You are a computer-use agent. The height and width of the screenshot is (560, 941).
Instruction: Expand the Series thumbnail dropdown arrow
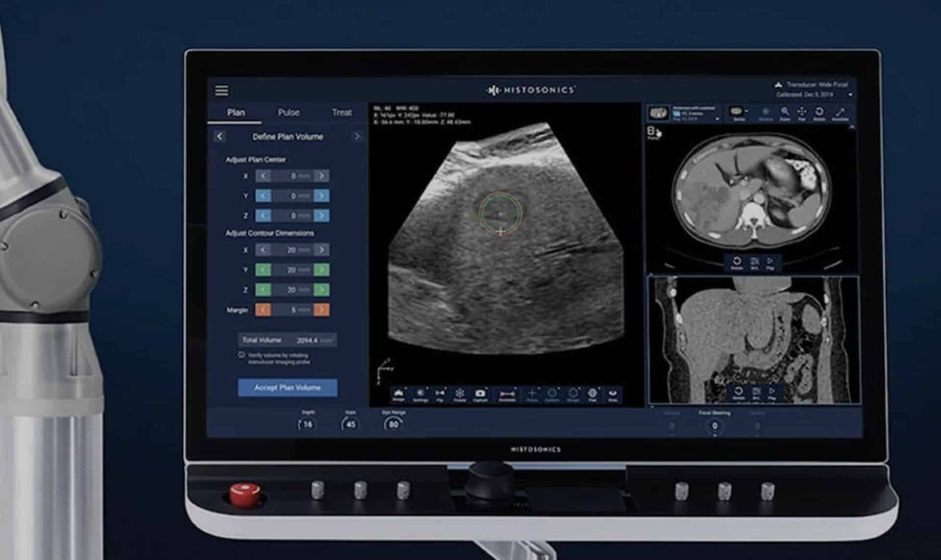click(746, 111)
